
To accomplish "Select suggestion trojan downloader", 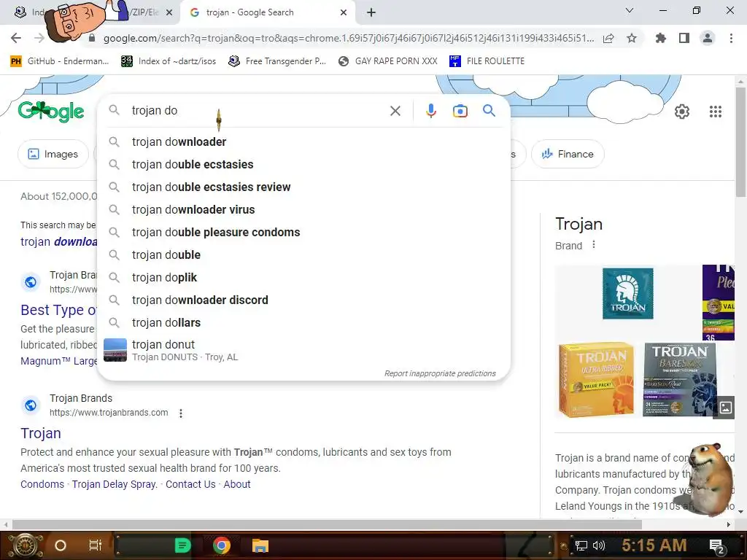I will (x=303, y=142).
